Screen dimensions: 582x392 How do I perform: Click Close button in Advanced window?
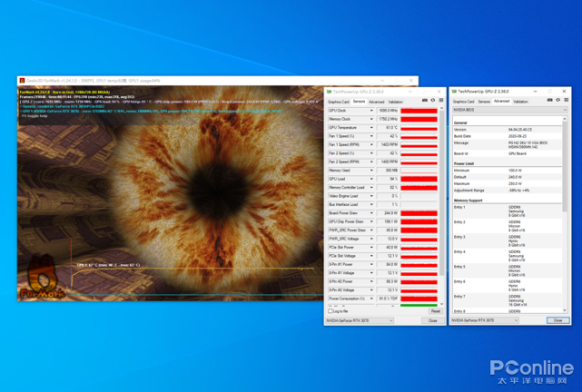(x=557, y=320)
